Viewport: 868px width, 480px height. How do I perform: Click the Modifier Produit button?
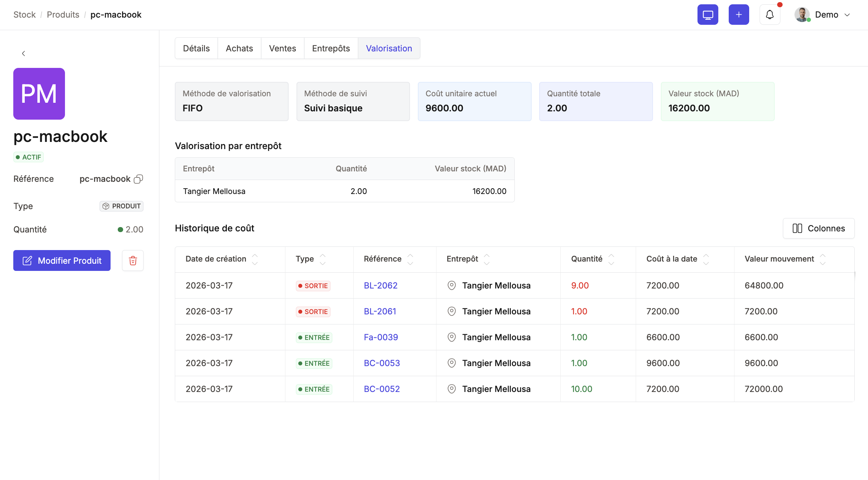(62, 260)
